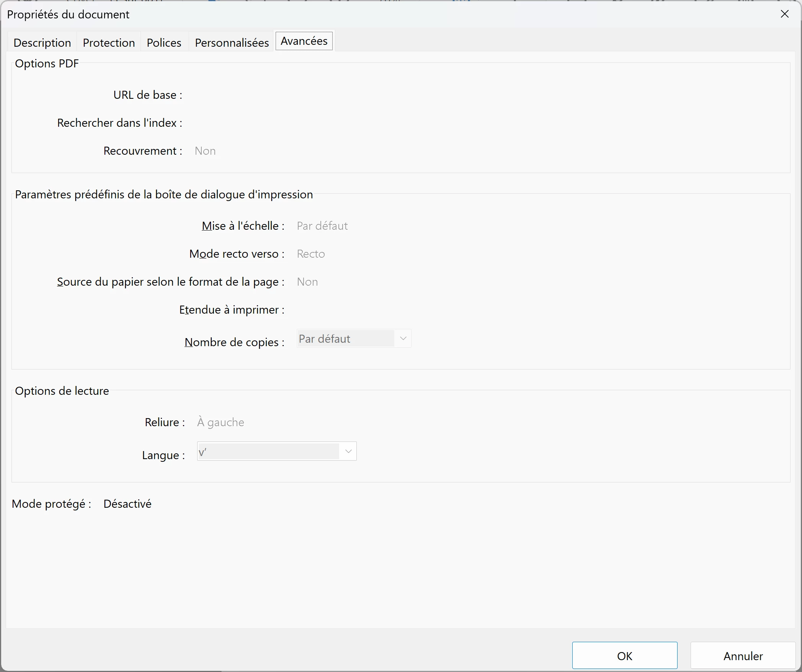The height and width of the screenshot is (672, 802).
Task: Click the Mode recto verso 'Recto' value
Action: (311, 254)
